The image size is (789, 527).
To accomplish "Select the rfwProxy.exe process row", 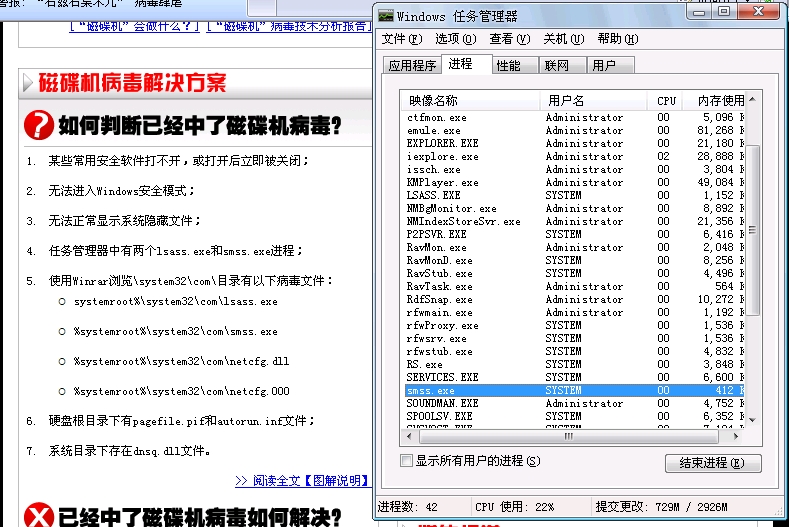I will tap(574, 326).
